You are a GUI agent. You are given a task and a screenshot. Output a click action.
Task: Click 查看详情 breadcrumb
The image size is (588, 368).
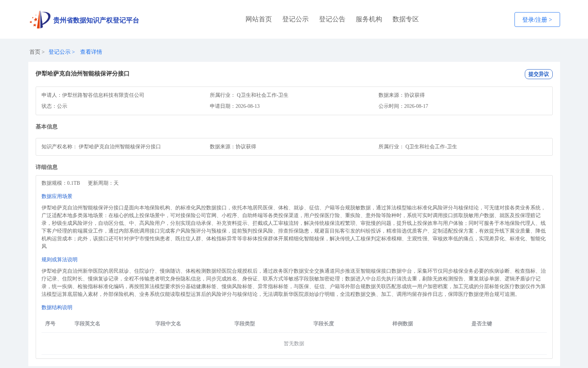[x=91, y=52]
